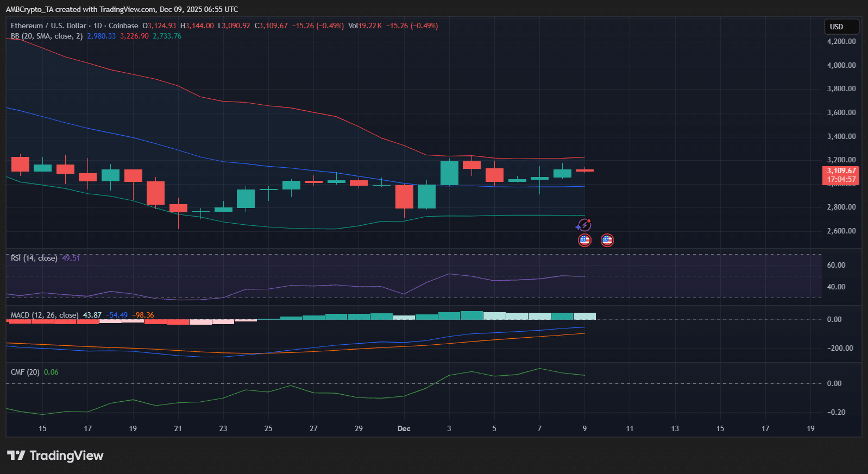Click the Coinbase exchange name in title
Screen dimensions: 868x474
coord(123,26)
